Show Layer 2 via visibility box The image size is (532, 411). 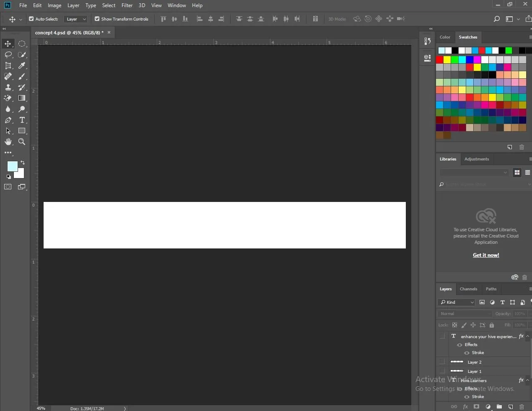442,362
